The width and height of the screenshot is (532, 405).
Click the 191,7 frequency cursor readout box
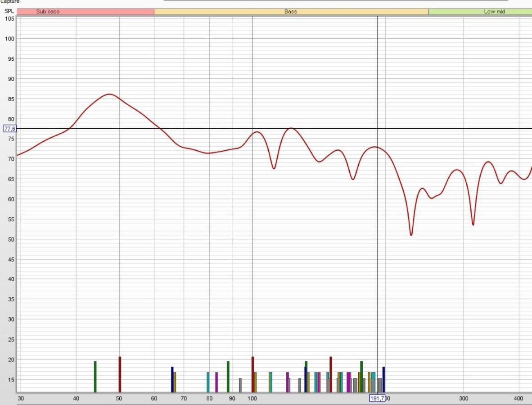[377, 398]
